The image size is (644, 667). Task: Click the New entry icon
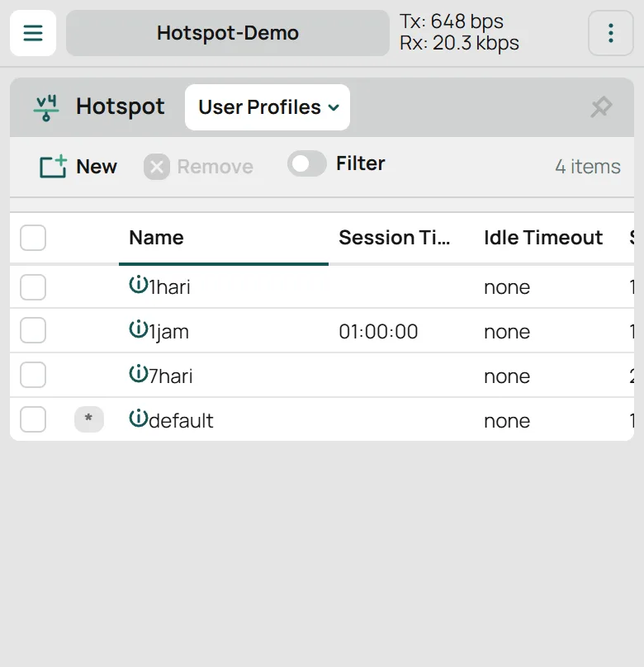(x=53, y=166)
